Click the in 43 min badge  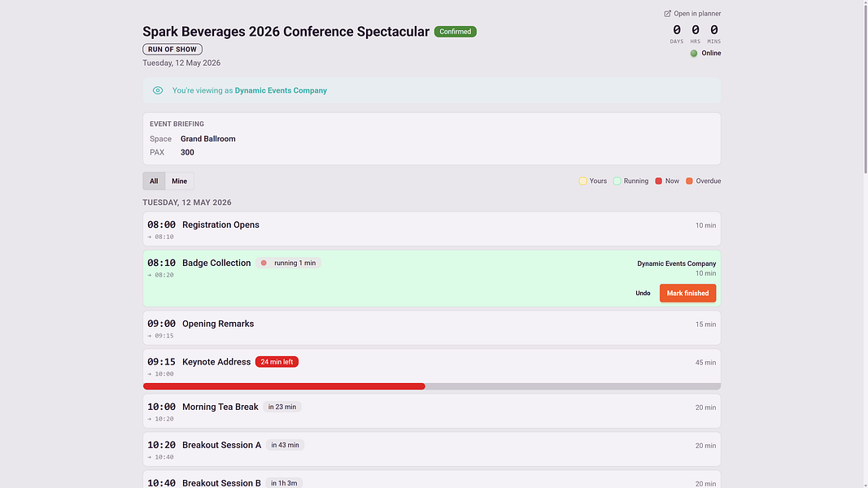tap(285, 445)
